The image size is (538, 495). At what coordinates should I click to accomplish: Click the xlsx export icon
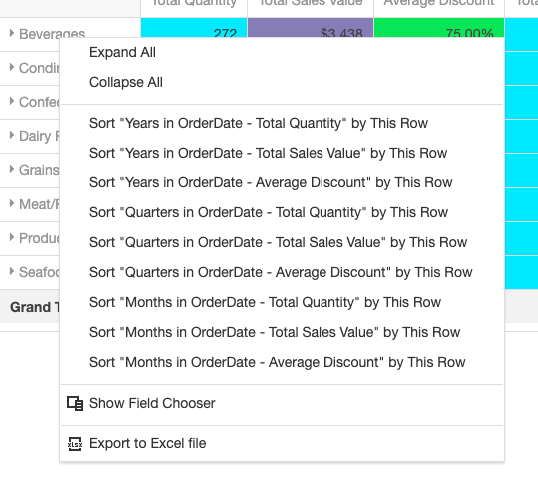tap(75, 444)
